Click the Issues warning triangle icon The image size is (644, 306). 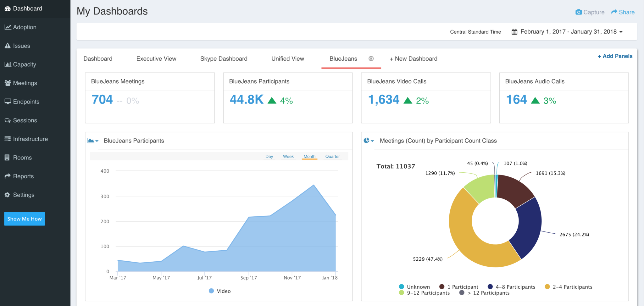[8, 46]
